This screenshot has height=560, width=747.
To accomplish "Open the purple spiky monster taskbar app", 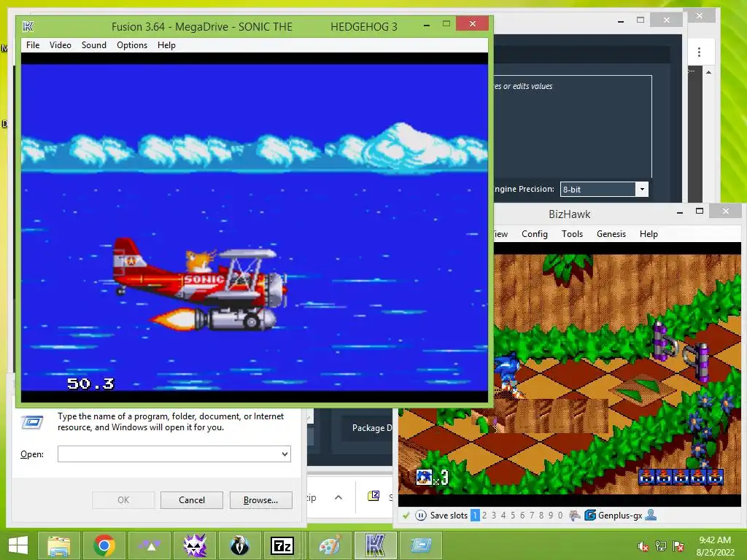I will (195, 545).
